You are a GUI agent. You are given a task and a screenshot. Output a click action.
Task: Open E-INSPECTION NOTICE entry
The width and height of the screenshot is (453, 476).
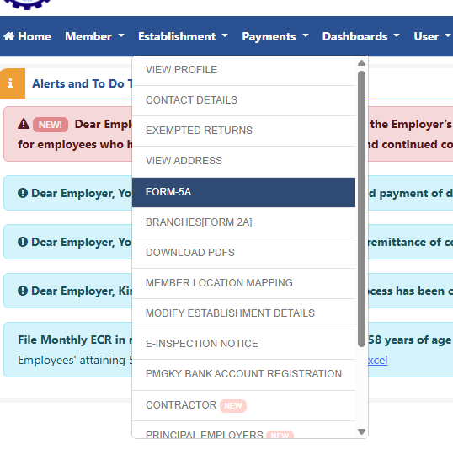pos(243,344)
